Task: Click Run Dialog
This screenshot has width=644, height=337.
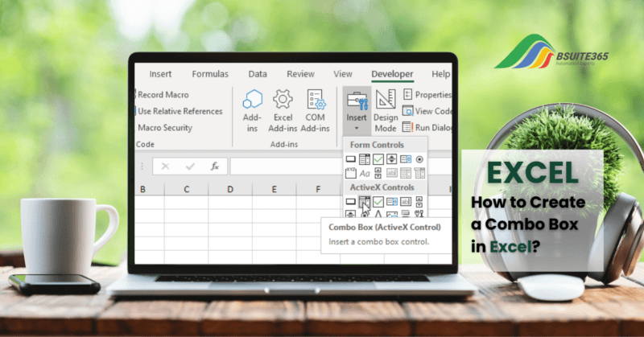Action: click(427, 128)
